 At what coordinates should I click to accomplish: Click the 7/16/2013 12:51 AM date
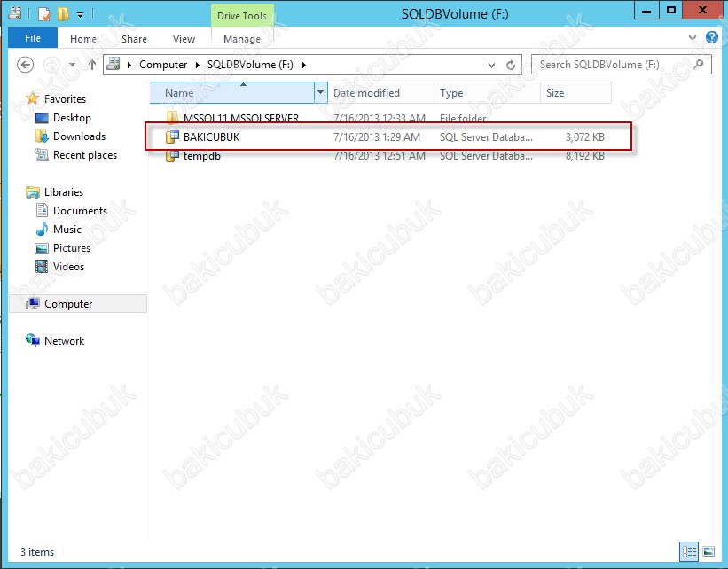[x=379, y=156]
